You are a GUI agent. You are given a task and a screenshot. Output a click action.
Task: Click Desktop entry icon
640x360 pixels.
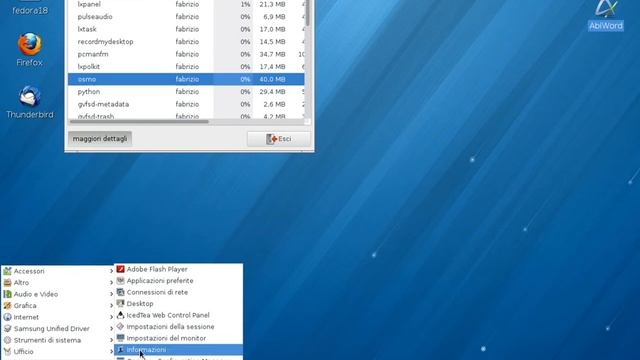pos(120,304)
